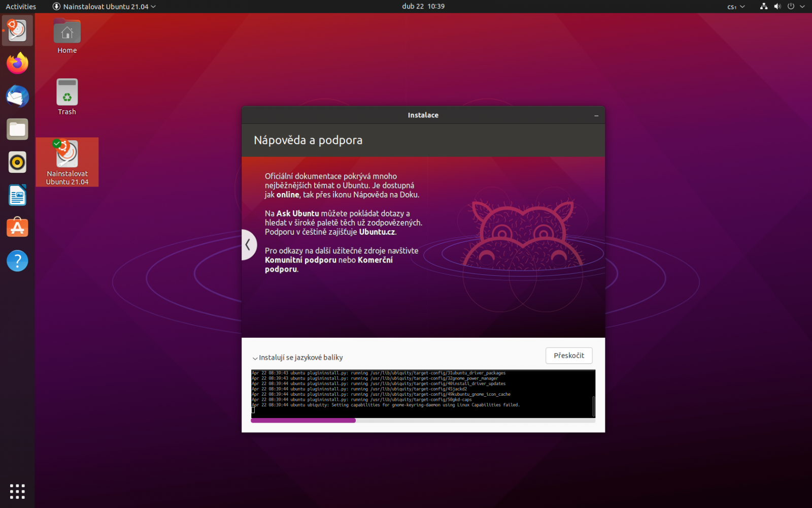Open Firefox from the dock
812x508 pixels.
(17, 63)
